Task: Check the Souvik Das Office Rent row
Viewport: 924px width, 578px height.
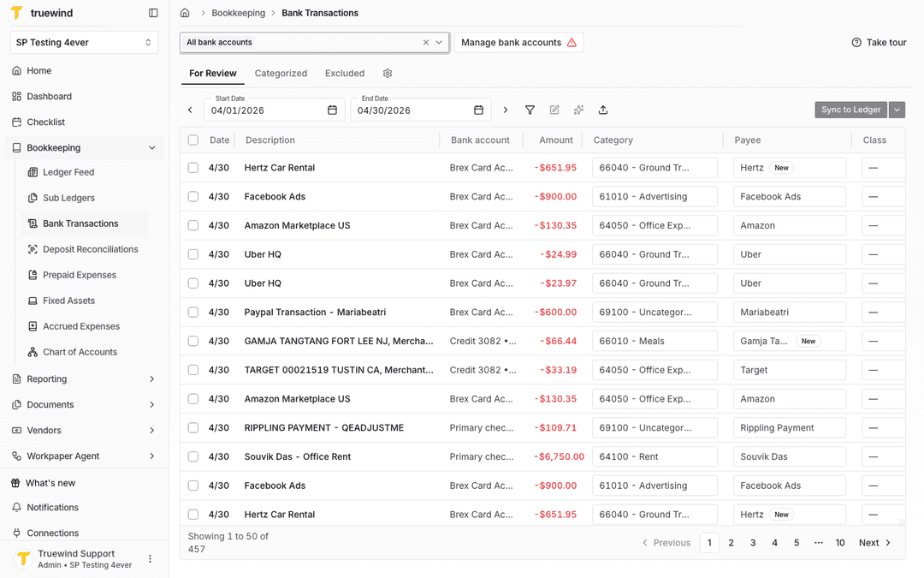Action: coord(193,456)
